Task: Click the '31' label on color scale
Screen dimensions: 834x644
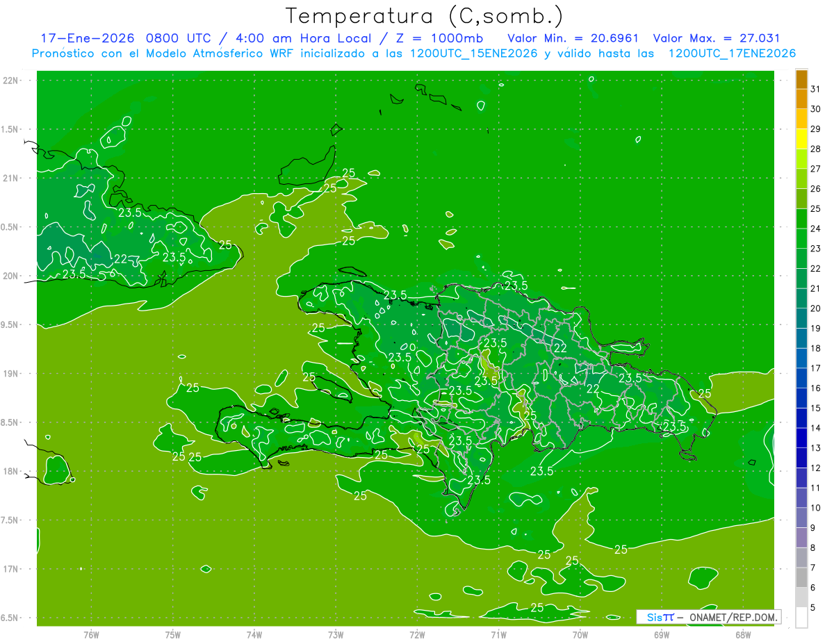Action: [816, 89]
